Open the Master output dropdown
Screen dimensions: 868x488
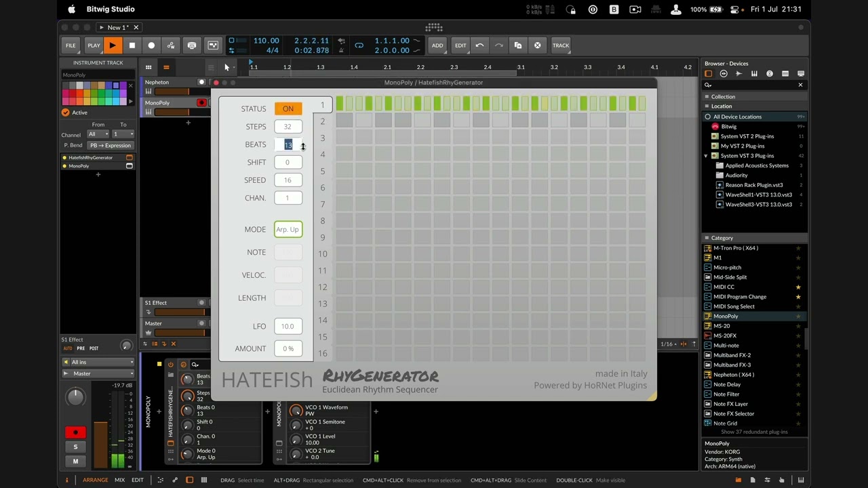coord(99,373)
